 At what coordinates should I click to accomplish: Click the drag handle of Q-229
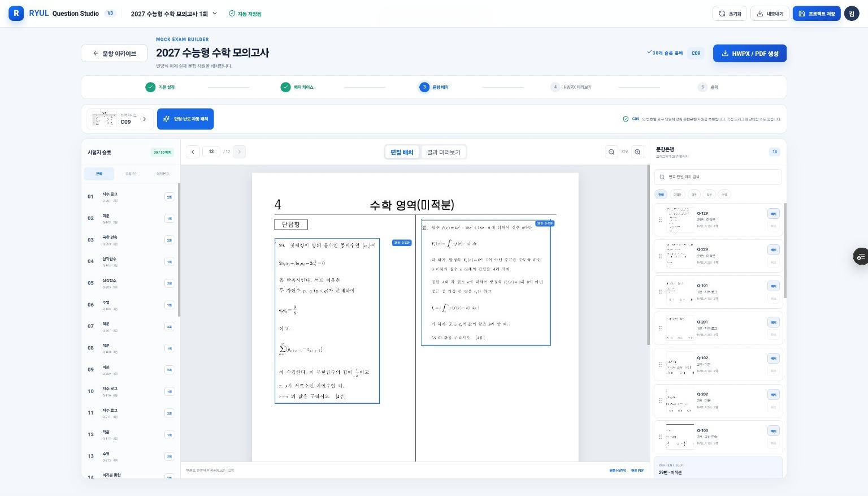(x=660, y=256)
